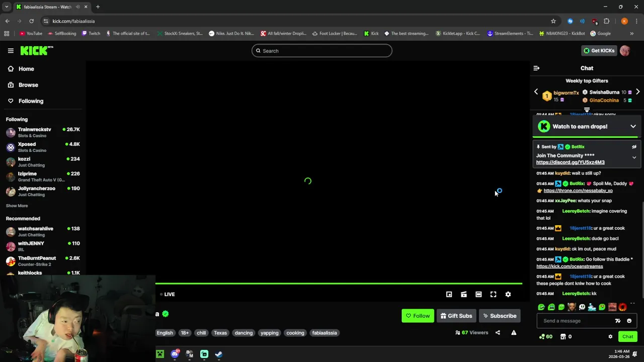
Task: Bookmark this page with star
Action: [553, 21]
